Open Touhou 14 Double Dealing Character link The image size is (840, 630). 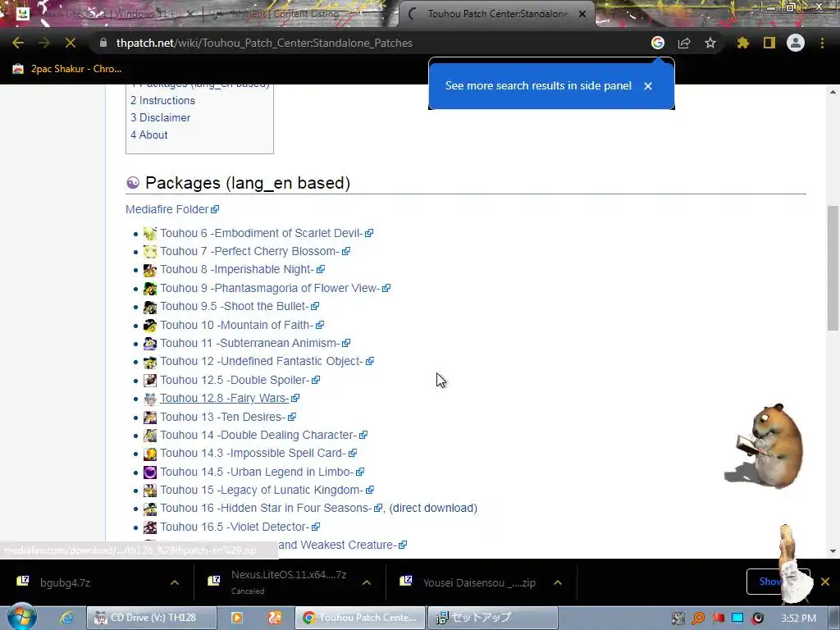click(263, 435)
